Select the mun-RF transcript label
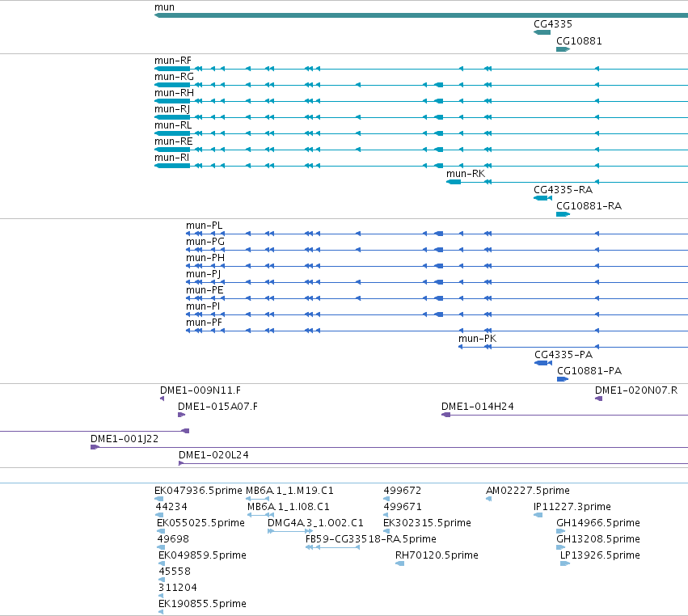The width and height of the screenshot is (688, 616). coord(173,60)
